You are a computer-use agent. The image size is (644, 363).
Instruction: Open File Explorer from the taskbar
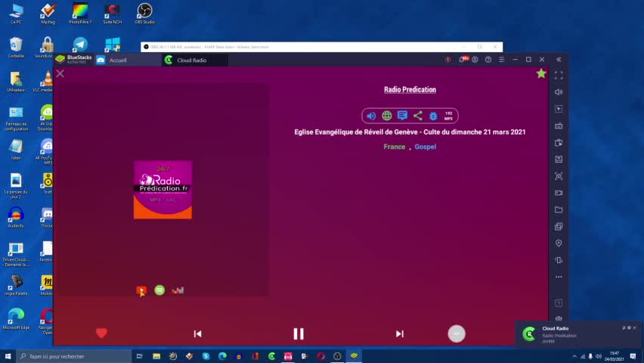click(x=156, y=356)
